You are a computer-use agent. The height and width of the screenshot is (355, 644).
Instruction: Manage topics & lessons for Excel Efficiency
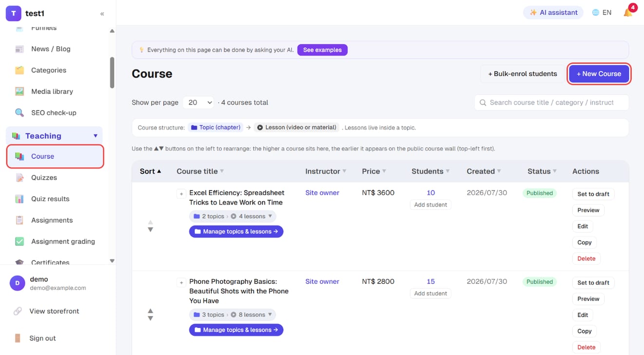236,232
